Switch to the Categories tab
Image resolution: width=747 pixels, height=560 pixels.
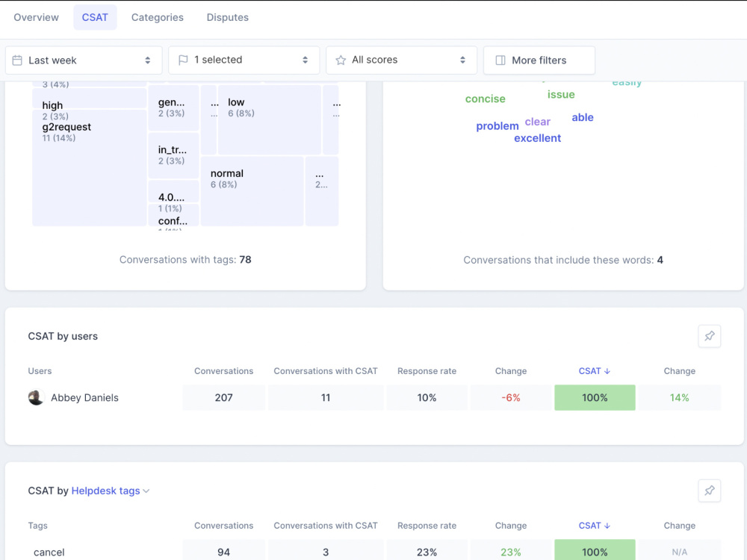[x=157, y=18]
